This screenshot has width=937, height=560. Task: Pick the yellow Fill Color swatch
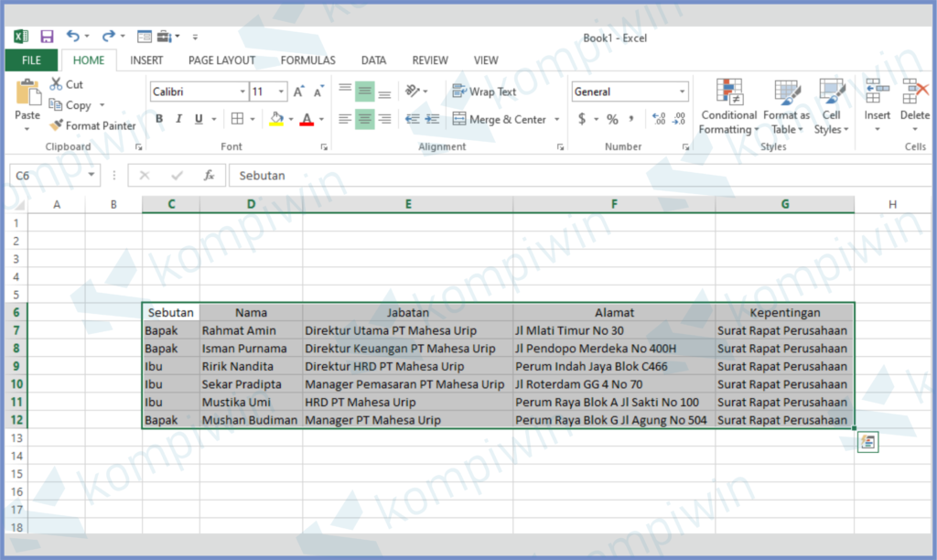(276, 122)
